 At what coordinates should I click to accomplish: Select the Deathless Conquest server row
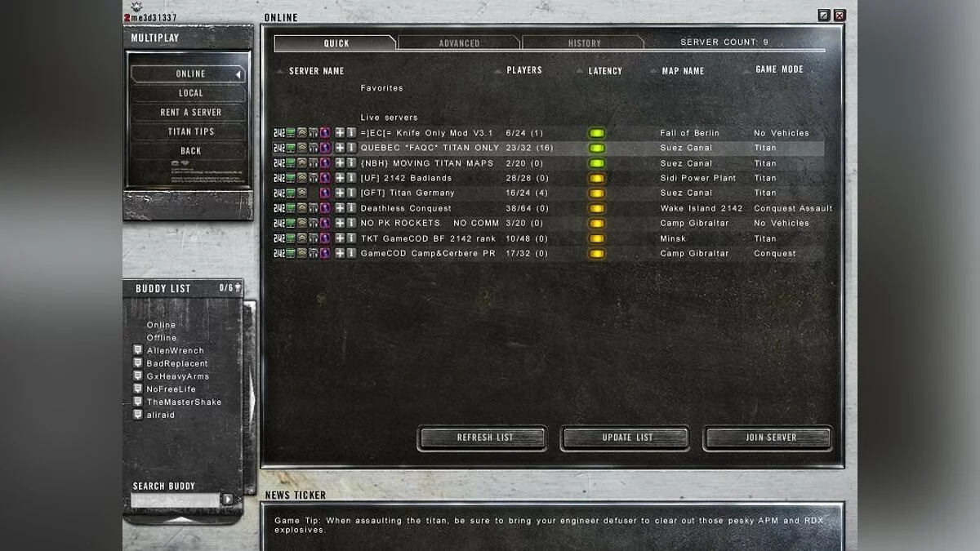point(548,208)
